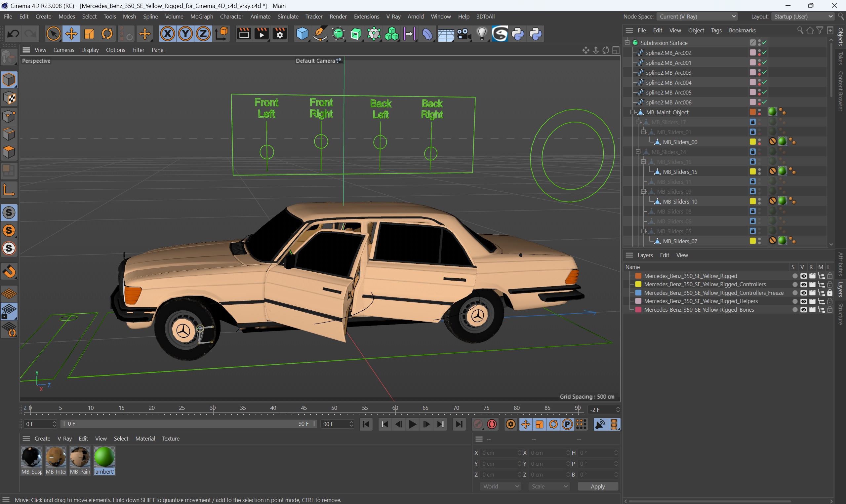
Task: Toggle enable checkmark for spline2:MB_Arc002
Action: click(x=764, y=53)
